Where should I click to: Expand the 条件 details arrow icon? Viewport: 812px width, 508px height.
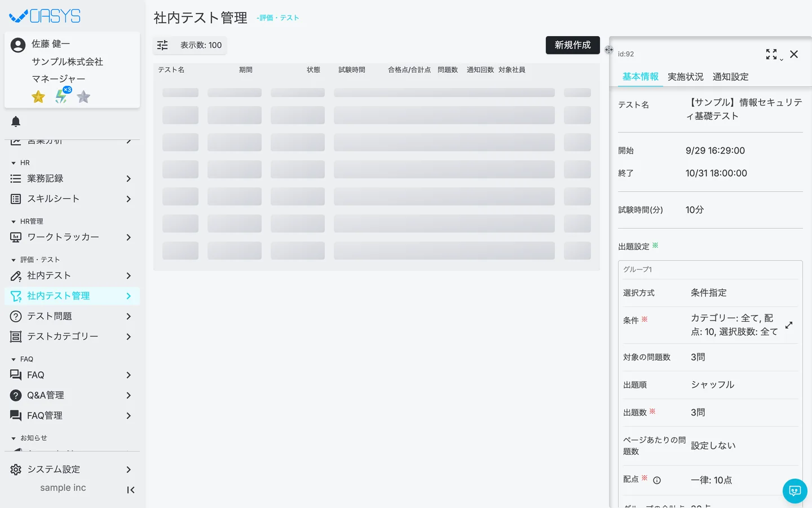(789, 325)
